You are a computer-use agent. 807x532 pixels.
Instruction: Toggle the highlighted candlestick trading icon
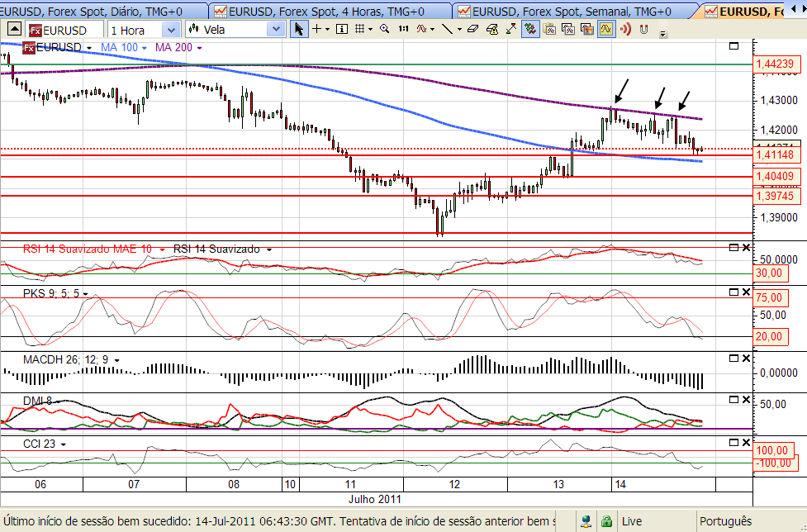point(529,30)
